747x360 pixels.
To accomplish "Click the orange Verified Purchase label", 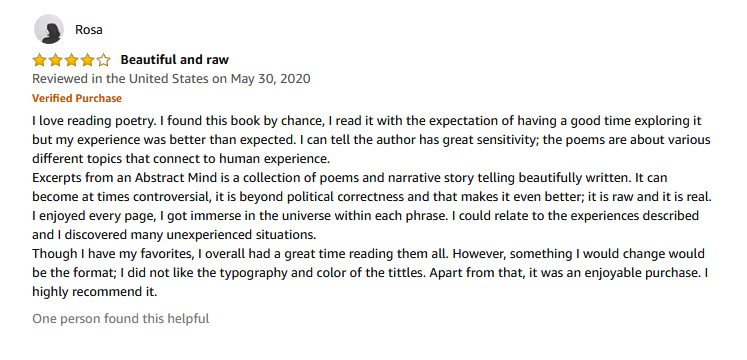I will (x=77, y=99).
